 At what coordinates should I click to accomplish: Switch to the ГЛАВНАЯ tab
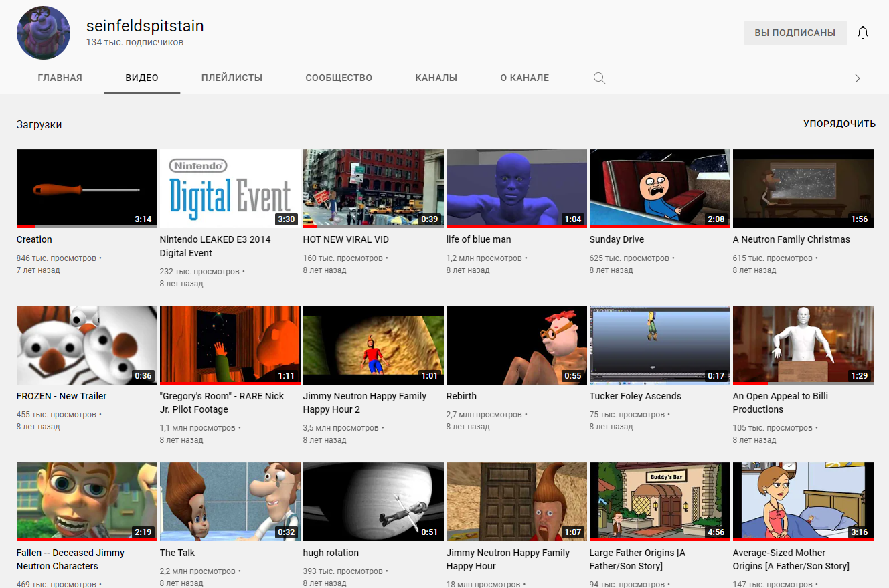[60, 78]
